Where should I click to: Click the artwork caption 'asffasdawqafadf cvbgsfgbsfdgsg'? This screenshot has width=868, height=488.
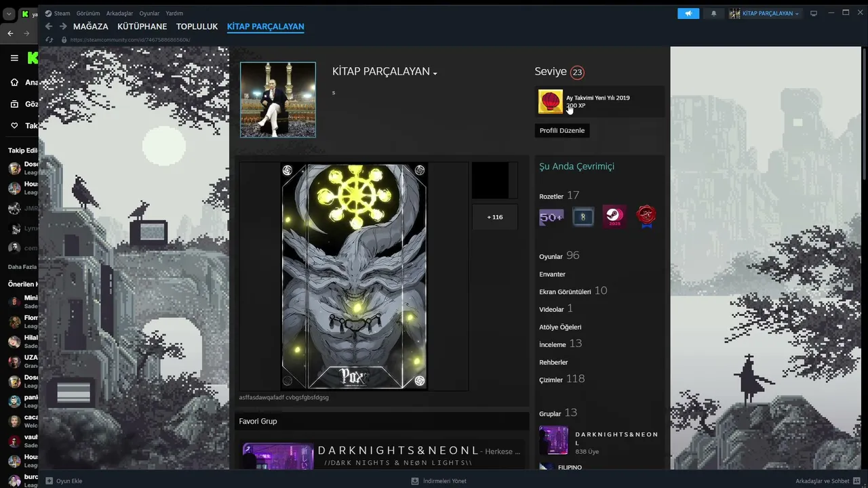283,397
